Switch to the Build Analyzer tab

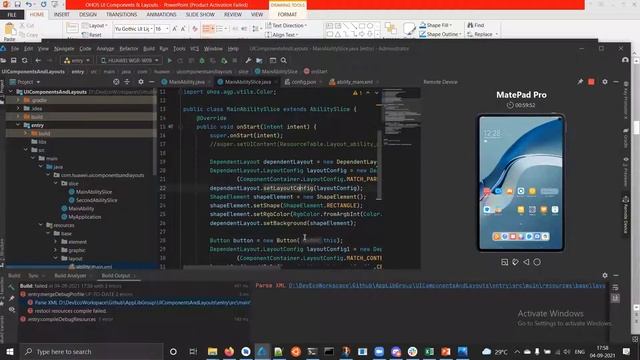(70, 276)
